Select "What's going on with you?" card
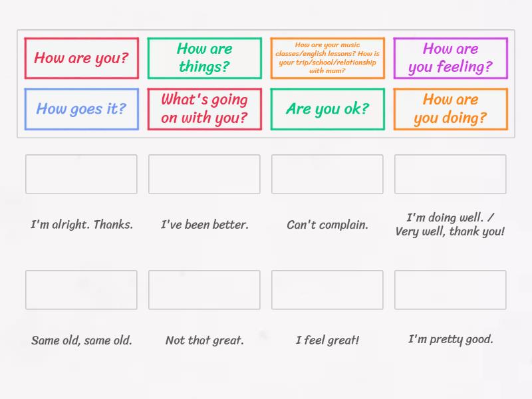Screen dimensions: 532x399 tap(204, 108)
